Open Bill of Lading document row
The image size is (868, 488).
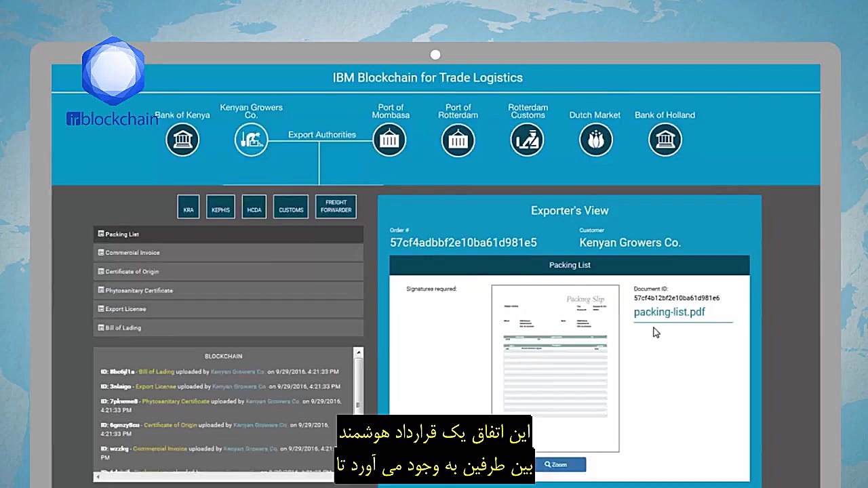click(229, 327)
